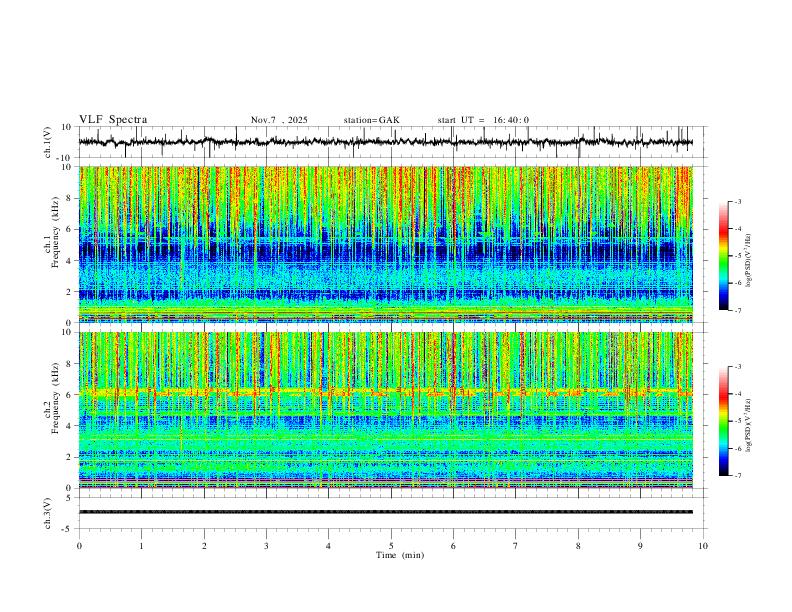Click the ch.2 spectrogram panel

[x=386, y=410]
